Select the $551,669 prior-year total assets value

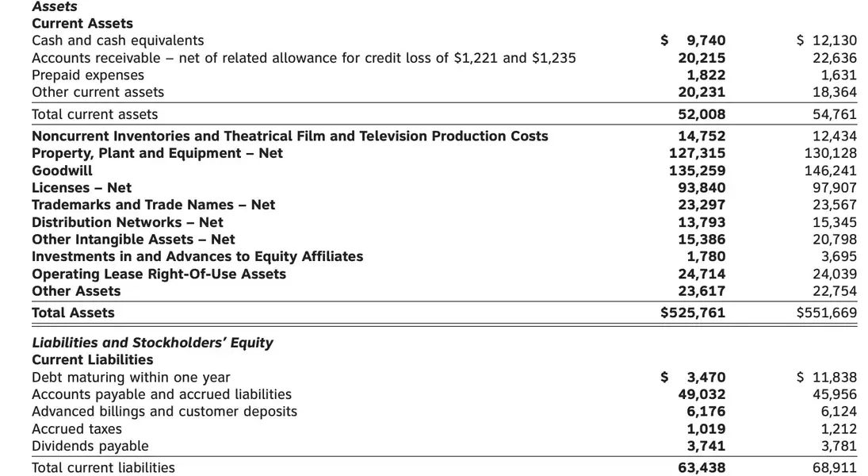click(827, 313)
